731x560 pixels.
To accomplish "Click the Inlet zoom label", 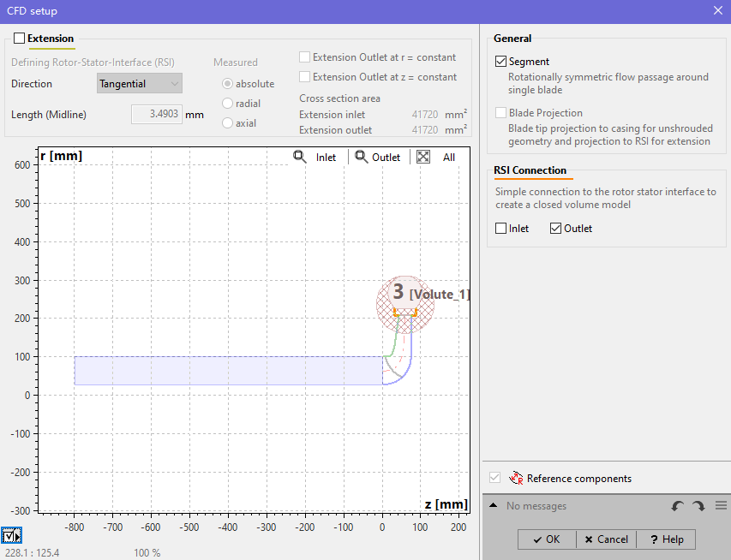I will tap(326, 158).
